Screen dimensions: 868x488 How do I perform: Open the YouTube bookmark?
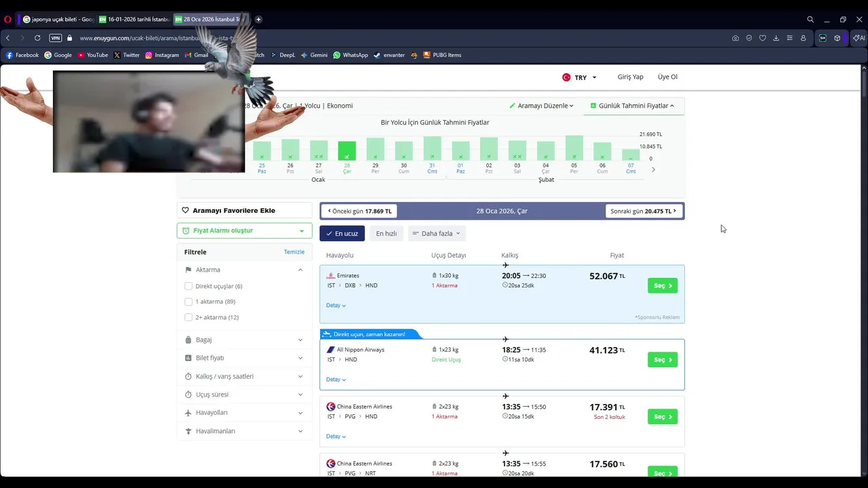pyautogui.click(x=93, y=55)
